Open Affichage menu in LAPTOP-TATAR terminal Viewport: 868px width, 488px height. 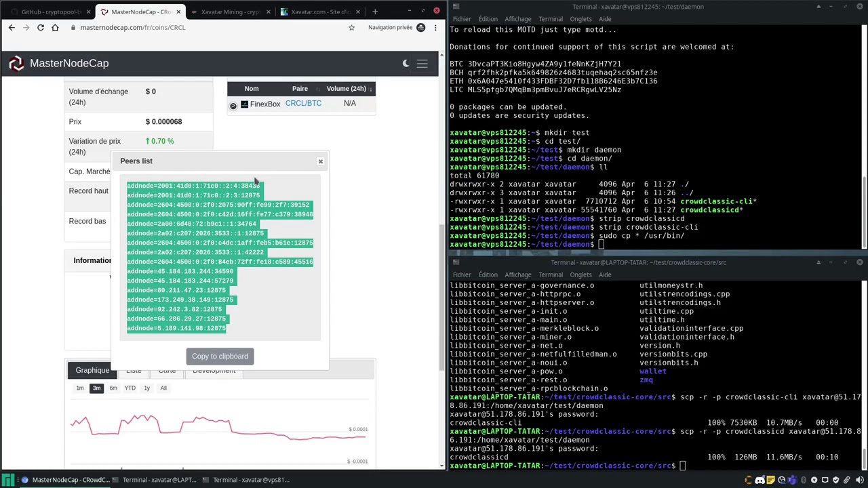point(517,275)
